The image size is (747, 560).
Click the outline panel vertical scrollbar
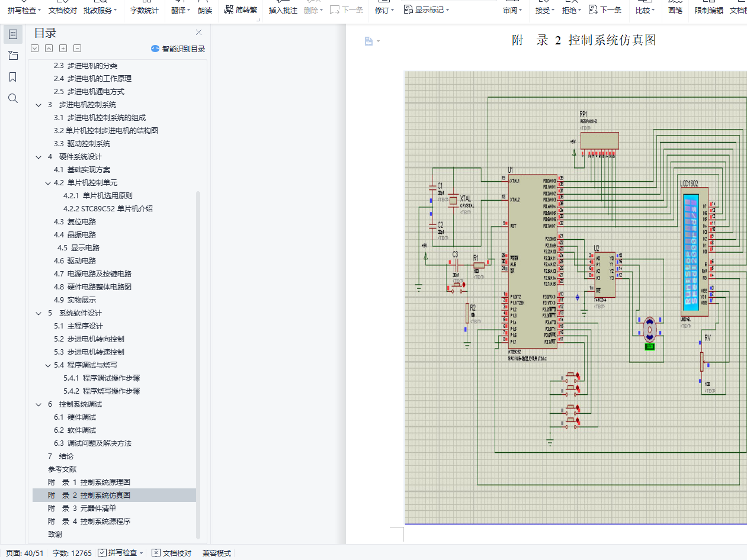click(x=198, y=365)
